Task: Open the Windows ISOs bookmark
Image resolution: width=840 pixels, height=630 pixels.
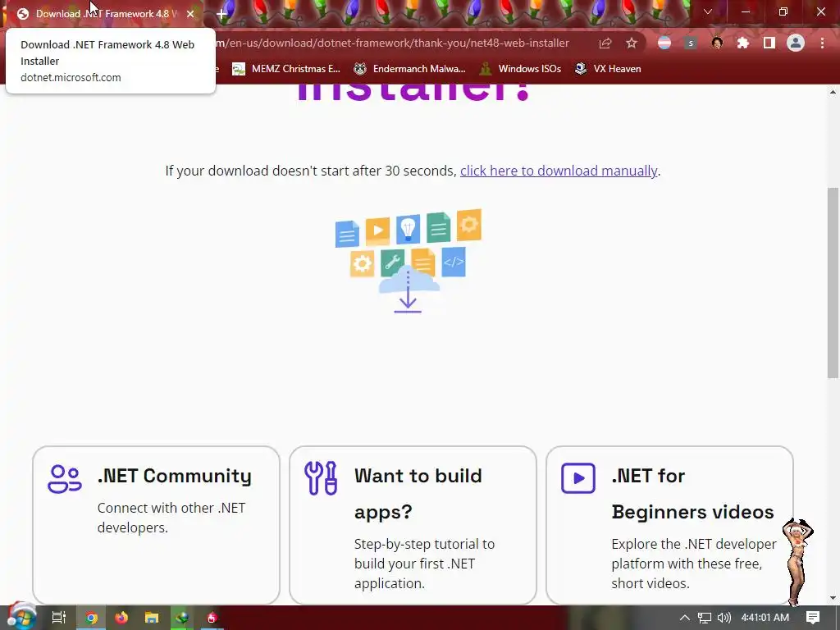Action: (520, 69)
